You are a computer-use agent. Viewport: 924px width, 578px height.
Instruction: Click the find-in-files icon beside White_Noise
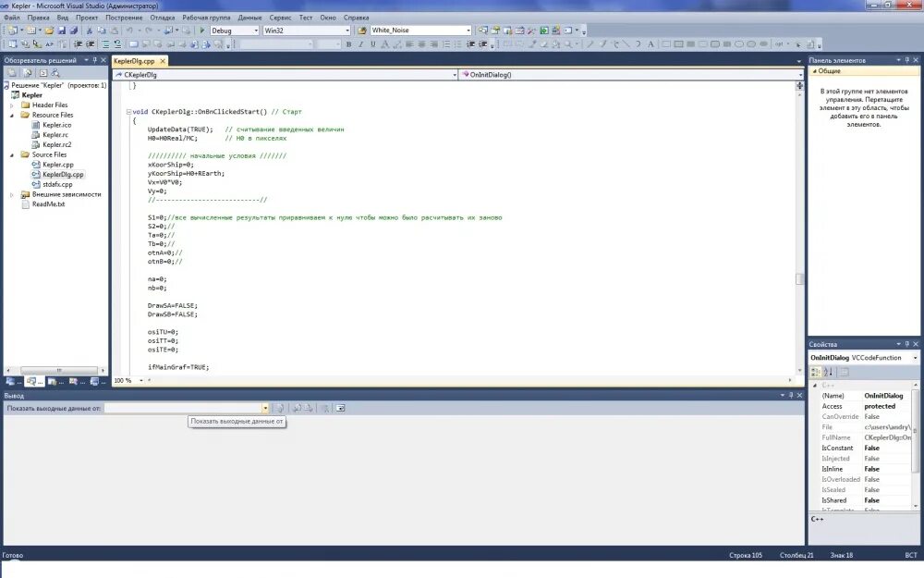(x=362, y=31)
